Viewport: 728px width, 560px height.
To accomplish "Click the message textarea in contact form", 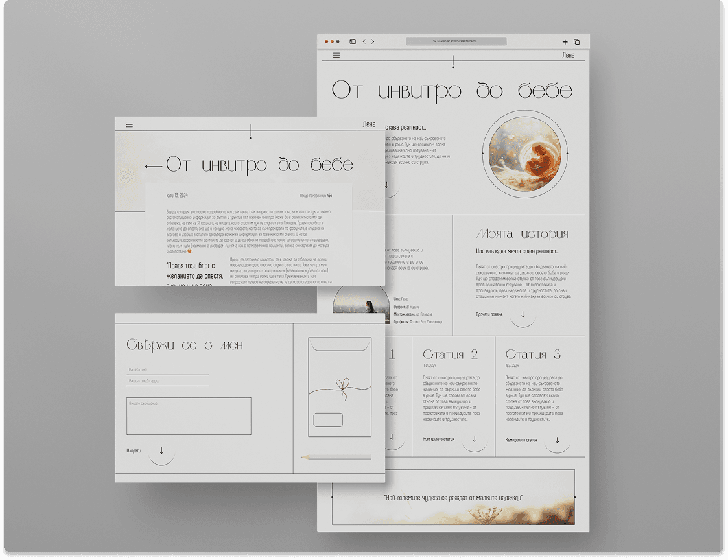I will [x=189, y=416].
